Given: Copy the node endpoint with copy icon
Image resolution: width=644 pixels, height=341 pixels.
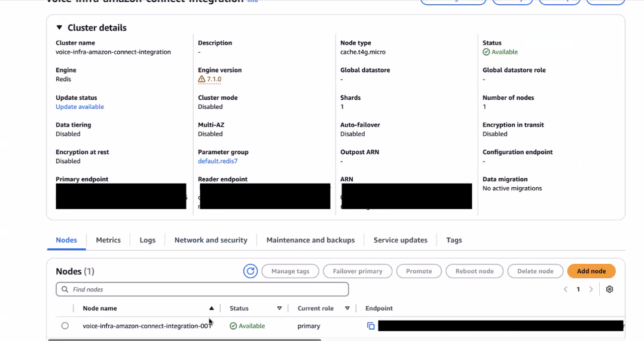Looking at the screenshot, I should click(x=371, y=326).
